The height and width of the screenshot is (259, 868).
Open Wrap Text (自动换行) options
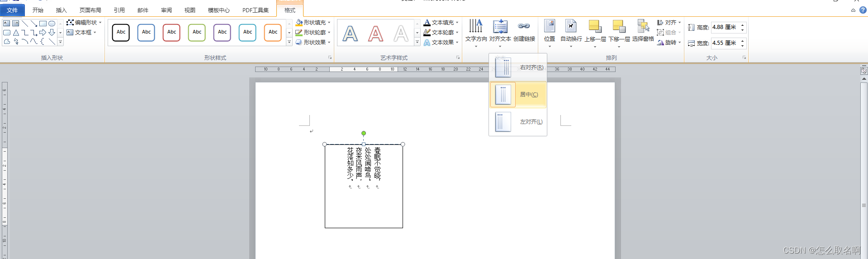571,33
